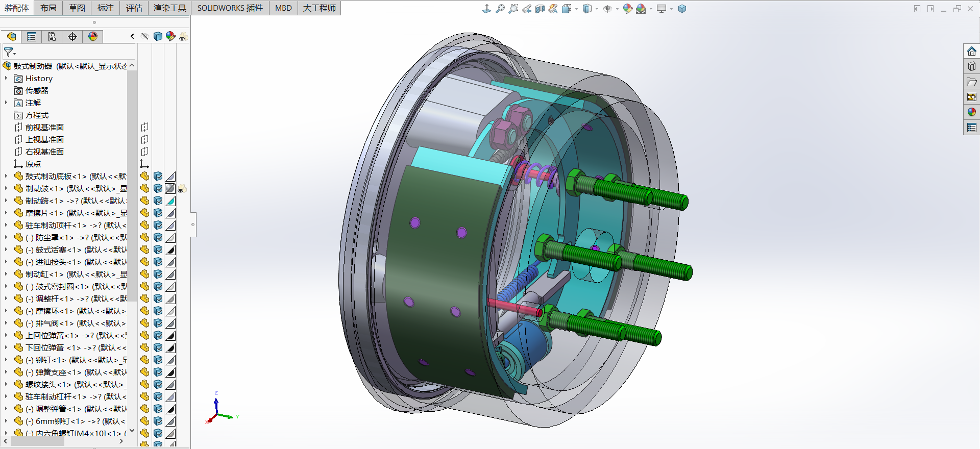This screenshot has height=449, width=980.
Task: Open View Orientation dropdown arrow
Action: pyautogui.click(x=576, y=9)
